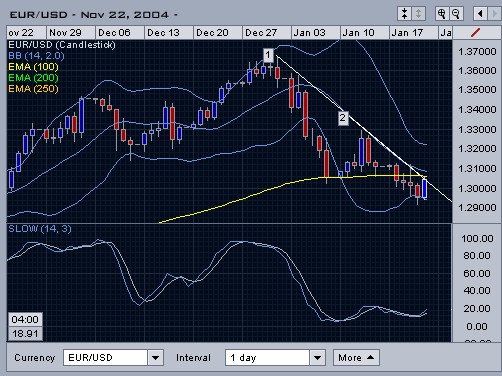Viewport: 502px width, 376px height.
Task: Click the chart title EUR/USD - Nov 22, 2004
Action: pos(93,15)
